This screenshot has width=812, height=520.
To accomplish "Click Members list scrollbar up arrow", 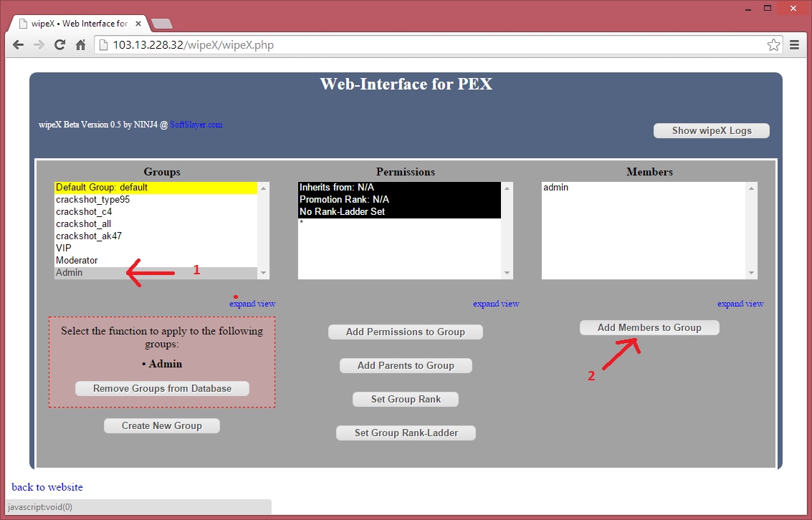I will [751, 188].
